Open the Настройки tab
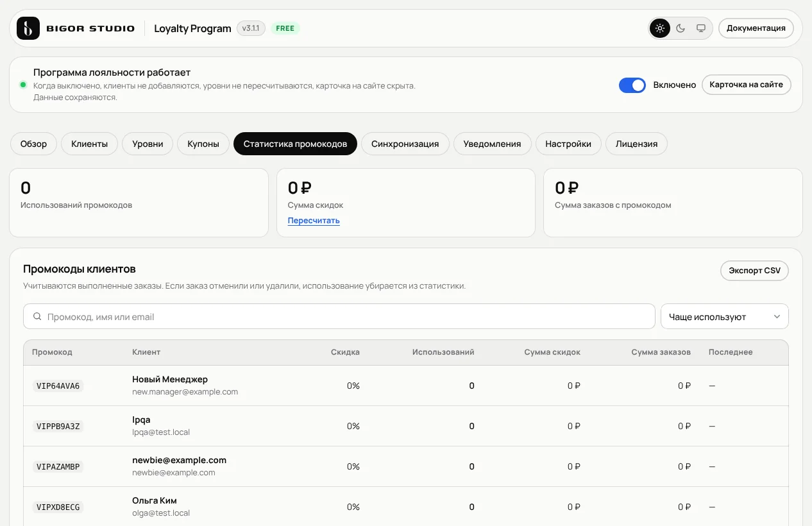This screenshot has width=812, height=526. pyautogui.click(x=568, y=144)
